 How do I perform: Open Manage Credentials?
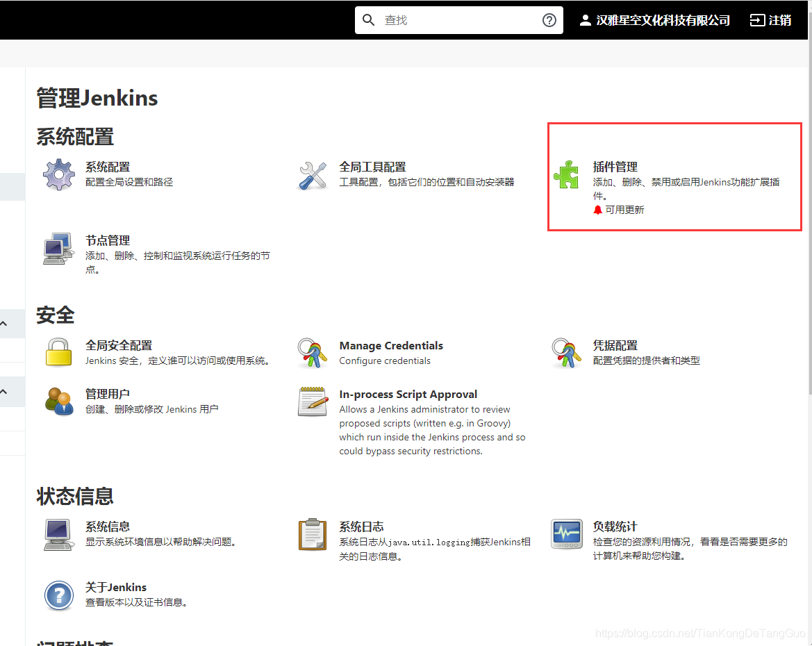click(391, 345)
